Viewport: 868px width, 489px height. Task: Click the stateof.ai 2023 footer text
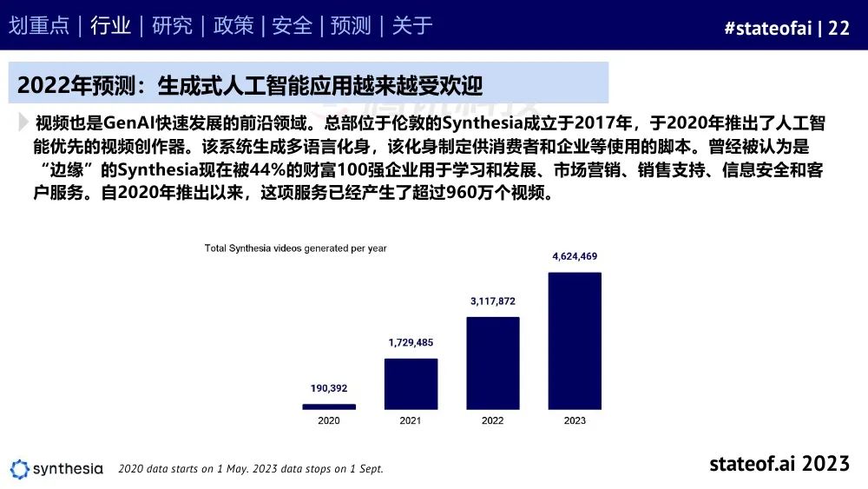point(779,464)
